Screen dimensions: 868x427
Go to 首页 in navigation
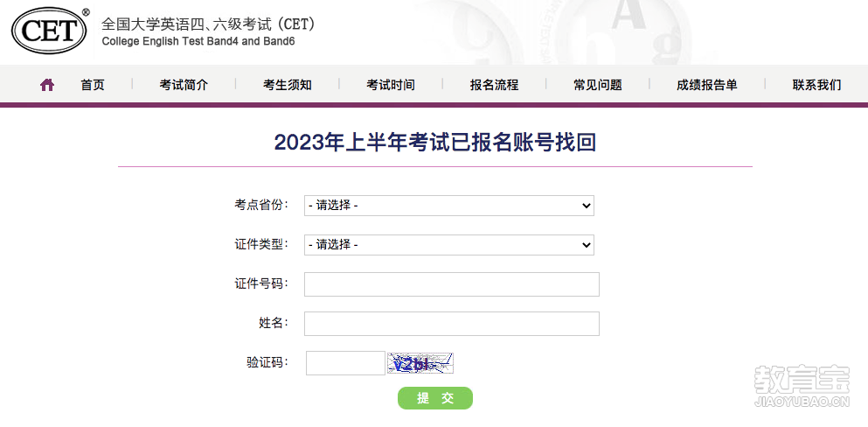(x=93, y=85)
